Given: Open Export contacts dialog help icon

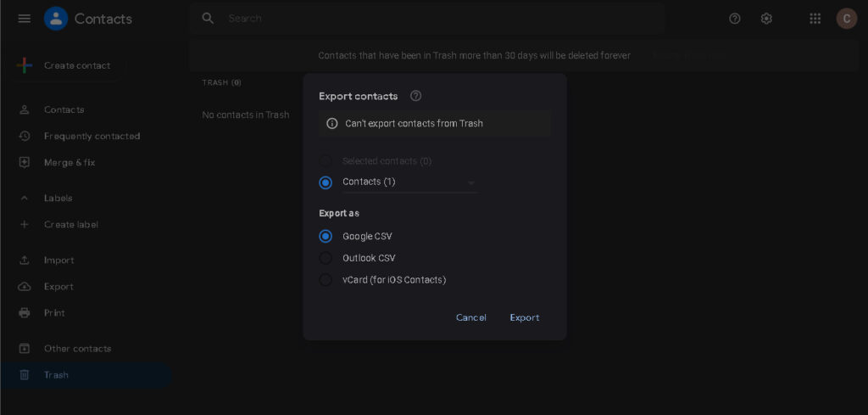Looking at the screenshot, I should pos(415,96).
